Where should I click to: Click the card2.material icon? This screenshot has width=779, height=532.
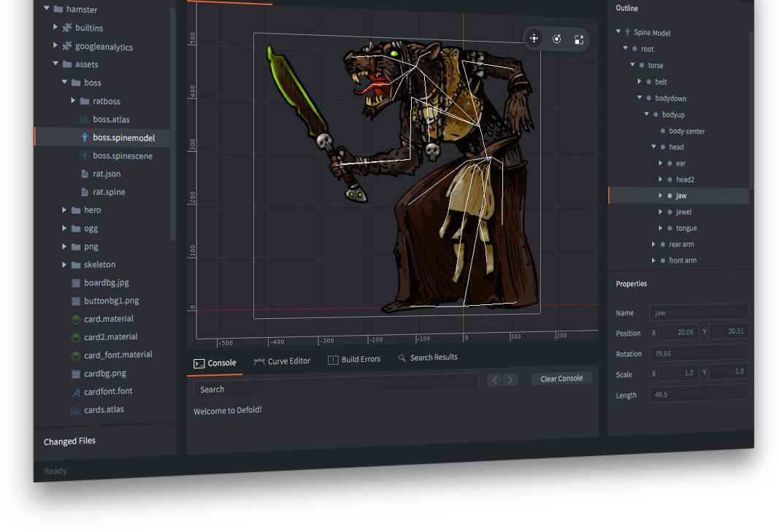[x=76, y=338]
